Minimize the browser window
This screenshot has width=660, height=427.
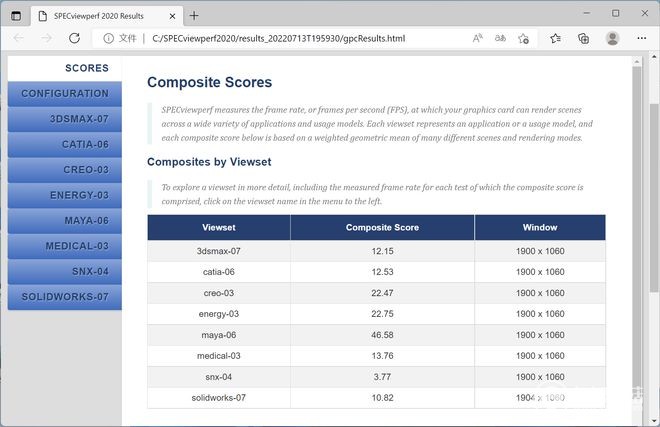[x=586, y=13]
